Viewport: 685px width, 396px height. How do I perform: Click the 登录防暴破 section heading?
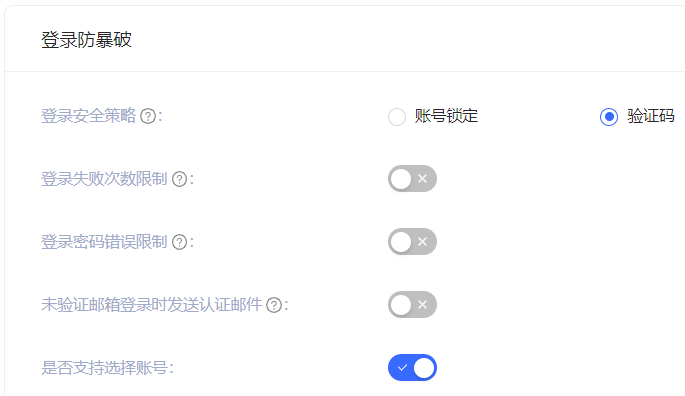coord(86,40)
